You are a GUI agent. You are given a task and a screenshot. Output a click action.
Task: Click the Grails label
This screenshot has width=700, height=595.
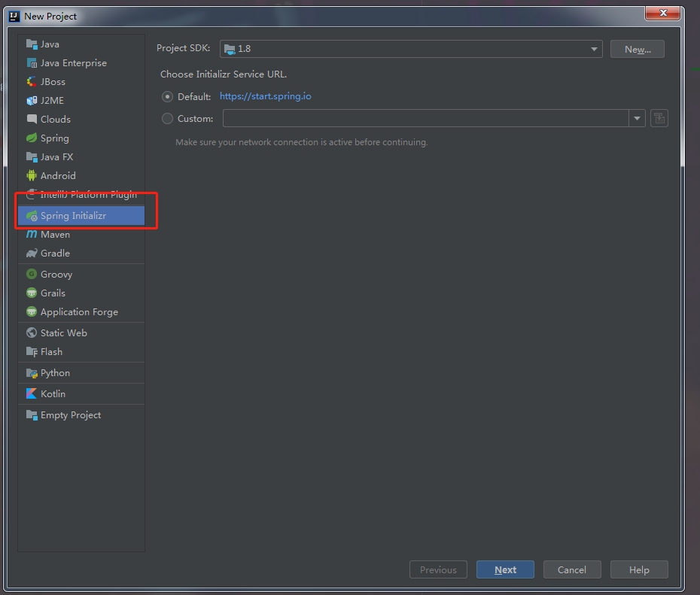(53, 293)
